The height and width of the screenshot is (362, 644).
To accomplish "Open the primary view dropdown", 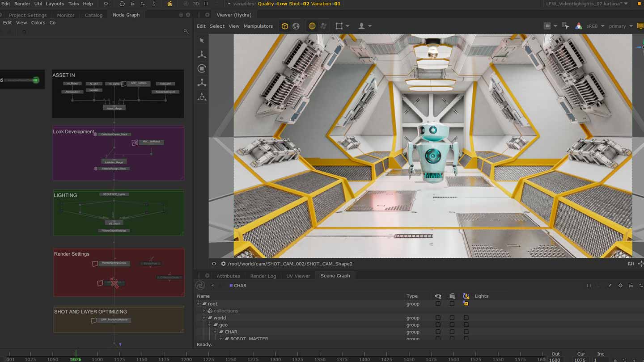I will pyautogui.click(x=621, y=26).
